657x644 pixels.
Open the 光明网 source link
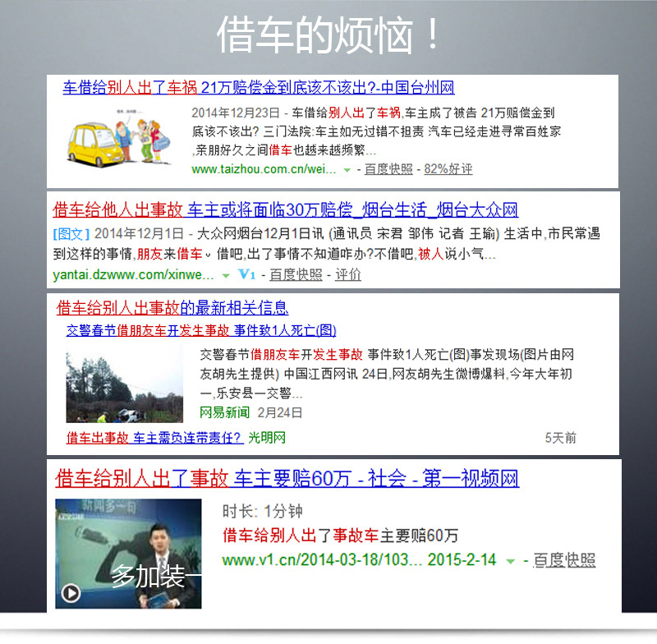point(268,438)
